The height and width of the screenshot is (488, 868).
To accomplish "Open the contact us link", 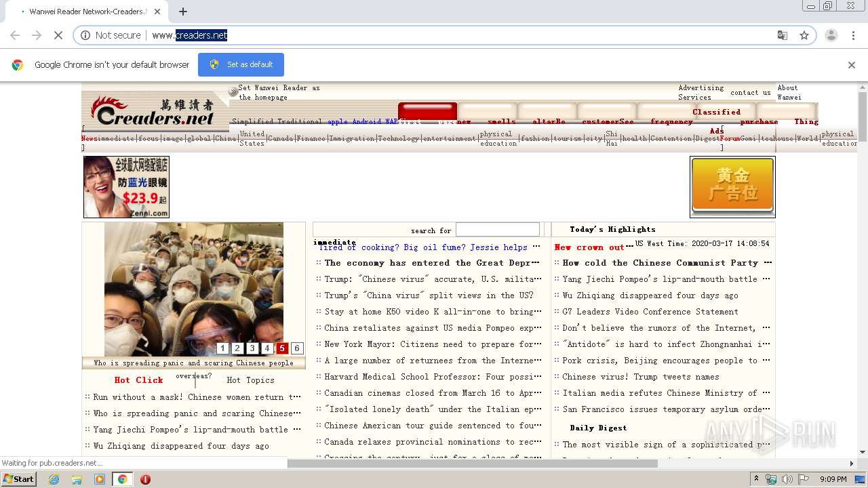I will point(750,93).
